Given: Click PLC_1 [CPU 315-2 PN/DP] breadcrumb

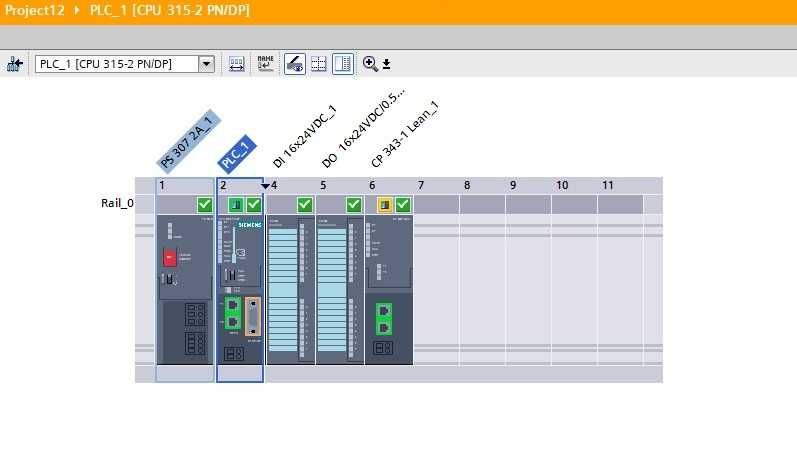Looking at the screenshot, I should [170, 11].
